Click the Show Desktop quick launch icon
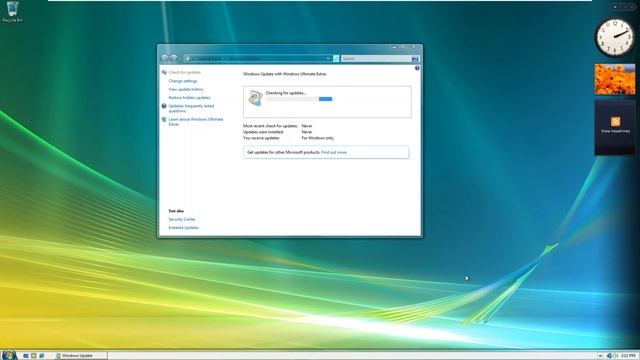Screen dimensions: 640x360 coord(26,356)
